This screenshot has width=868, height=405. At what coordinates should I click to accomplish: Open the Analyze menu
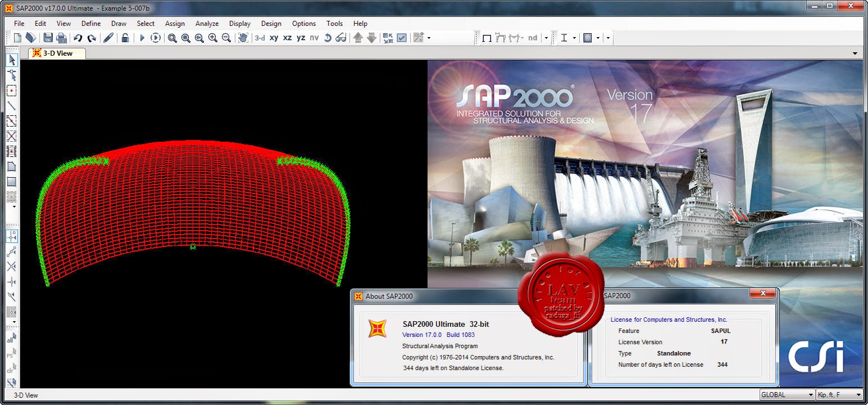[x=207, y=24]
